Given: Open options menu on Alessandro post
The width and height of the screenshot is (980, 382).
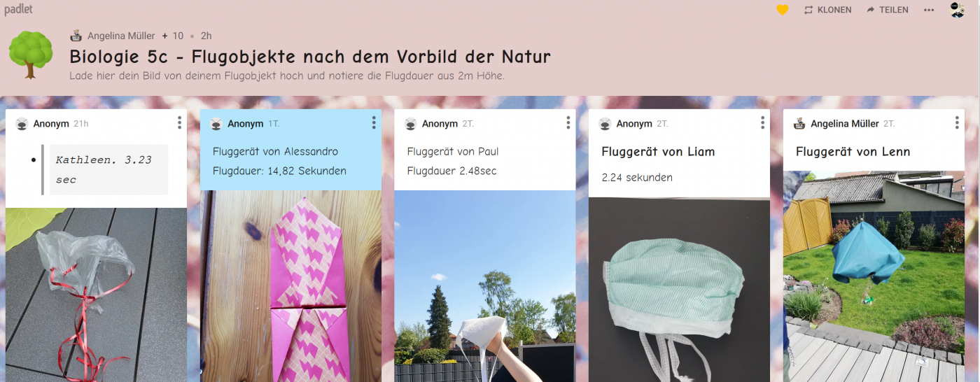Looking at the screenshot, I should point(374,123).
